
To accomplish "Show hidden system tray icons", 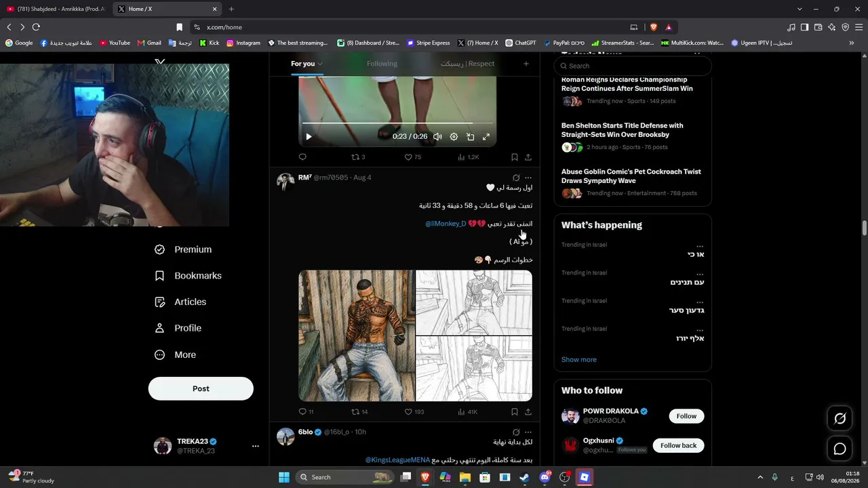I will [x=760, y=477].
